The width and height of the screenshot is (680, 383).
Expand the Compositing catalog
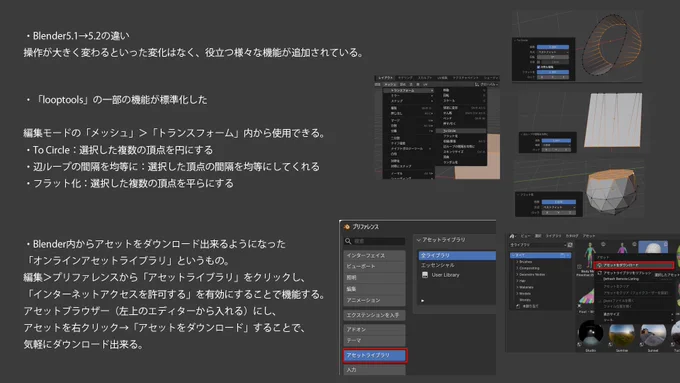[517, 268]
